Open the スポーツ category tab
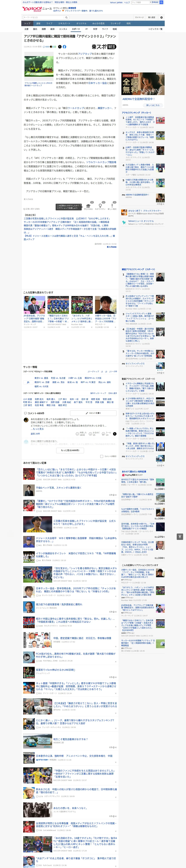 point(76,29)
